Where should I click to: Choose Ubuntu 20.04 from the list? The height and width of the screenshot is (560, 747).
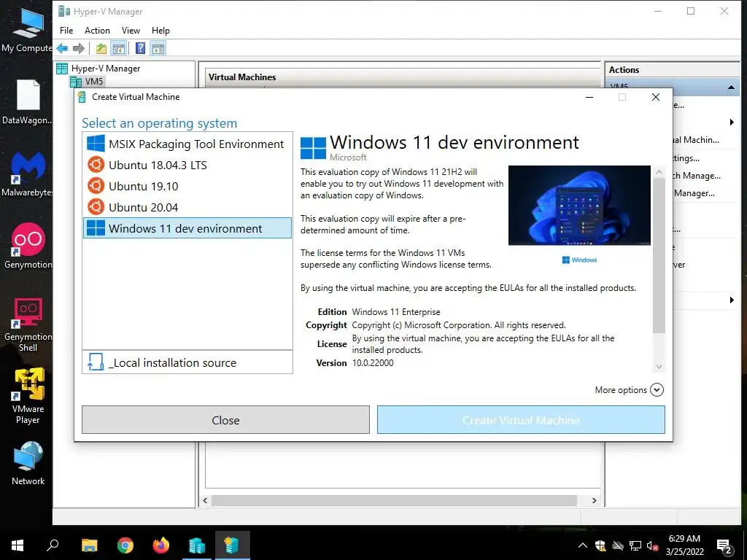[x=187, y=207]
